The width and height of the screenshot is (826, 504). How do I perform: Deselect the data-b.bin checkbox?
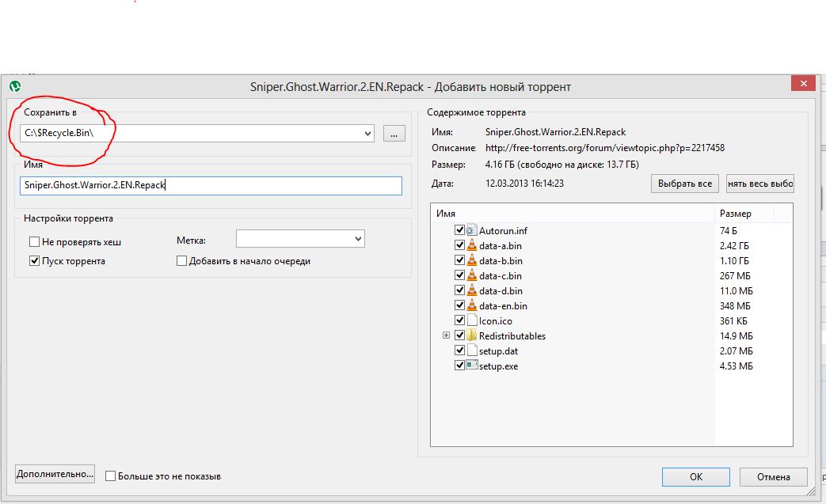tap(459, 260)
